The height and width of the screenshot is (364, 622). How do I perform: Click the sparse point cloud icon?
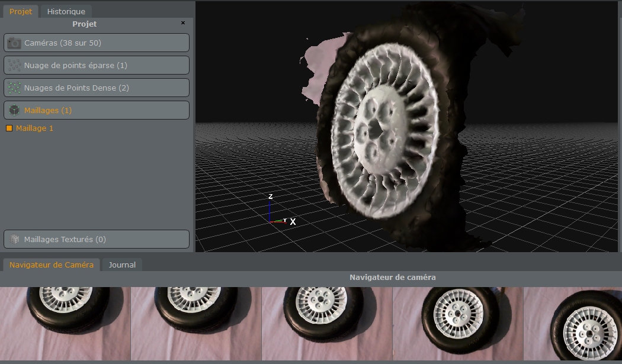(x=14, y=66)
